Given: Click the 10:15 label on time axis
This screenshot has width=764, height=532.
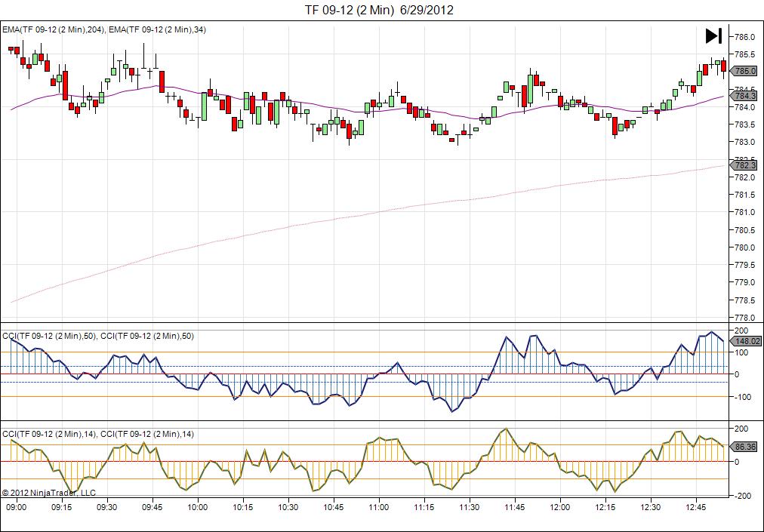Looking at the screenshot, I should [243, 508].
